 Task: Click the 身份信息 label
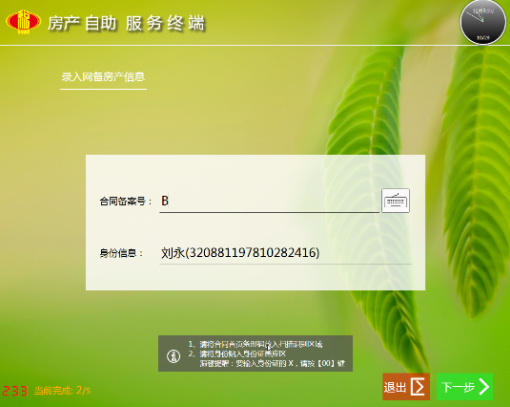point(121,253)
